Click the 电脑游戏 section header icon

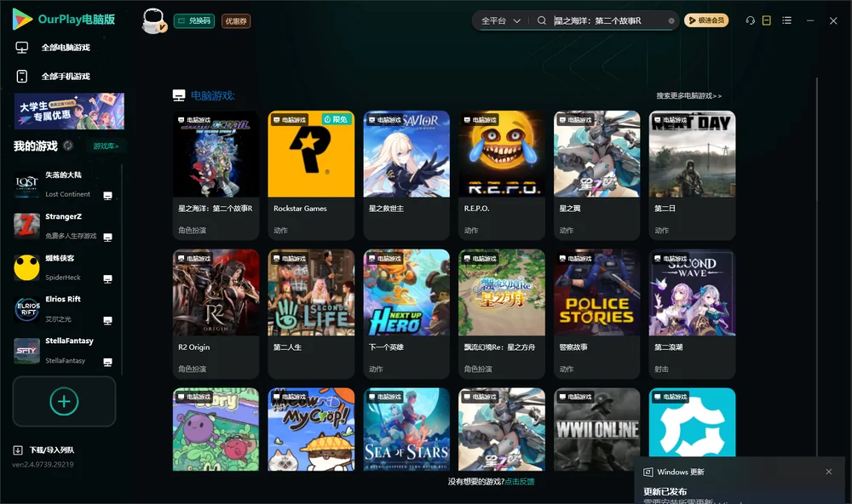[x=179, y=95]
